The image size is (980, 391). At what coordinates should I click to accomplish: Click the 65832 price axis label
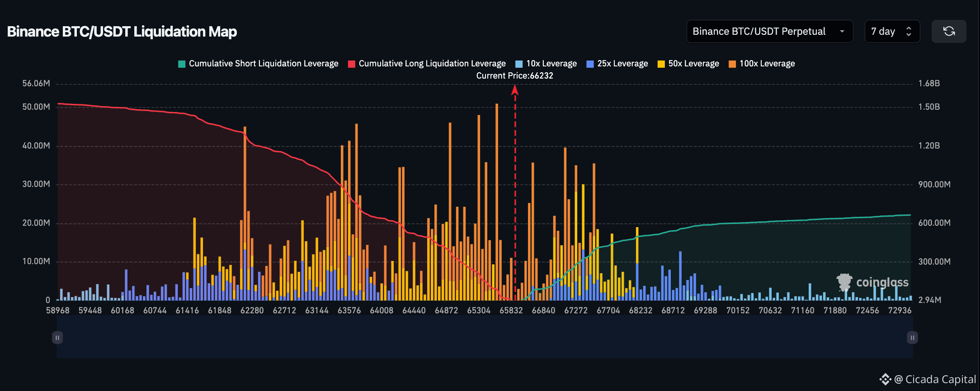(511, 311)
